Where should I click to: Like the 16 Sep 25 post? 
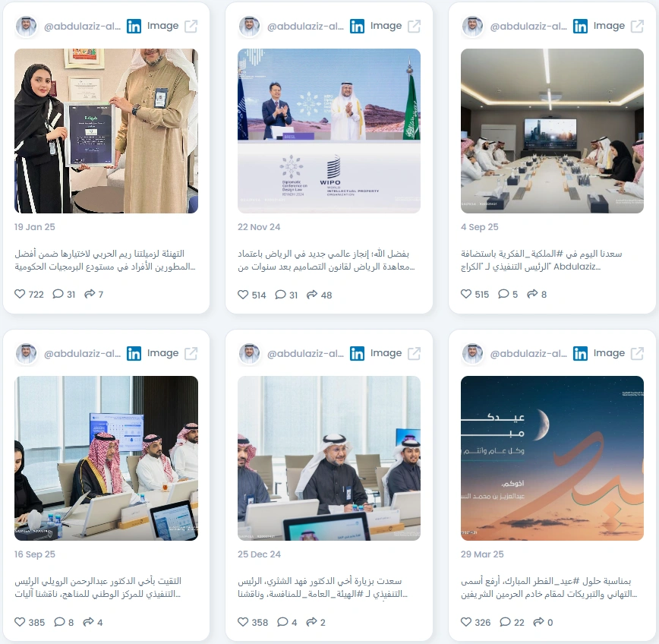(x=20, y=622)
